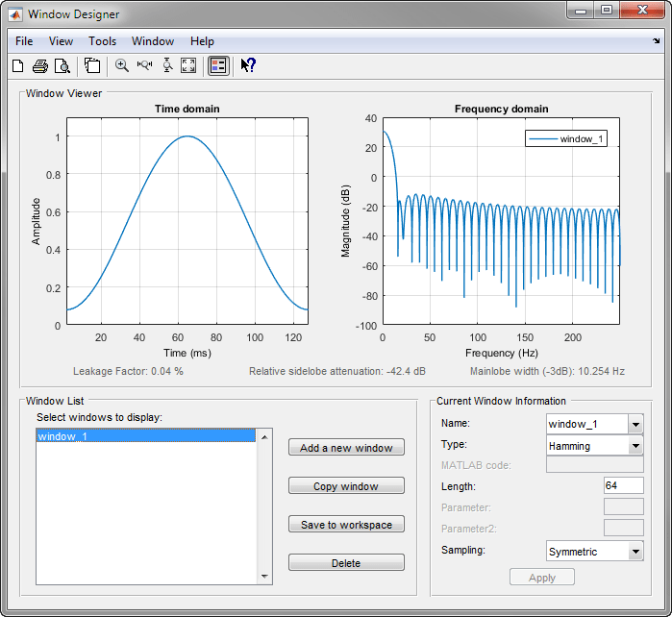Open the Window menu

pyautogui.click(x=153, y=41)
